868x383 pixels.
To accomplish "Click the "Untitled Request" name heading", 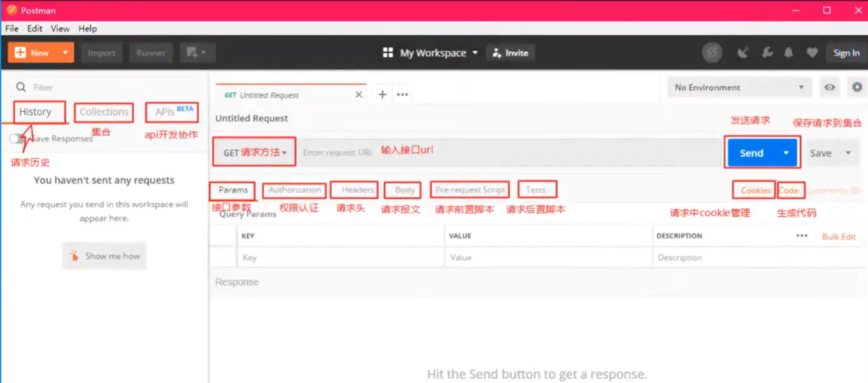I will [251, 118].
